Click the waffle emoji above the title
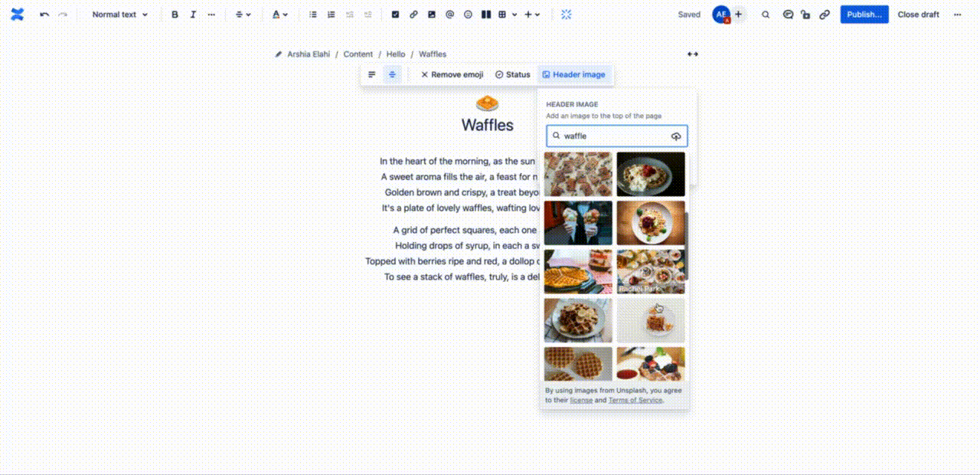The height and width of the screenshot is (475, 980). coord(488,103)
